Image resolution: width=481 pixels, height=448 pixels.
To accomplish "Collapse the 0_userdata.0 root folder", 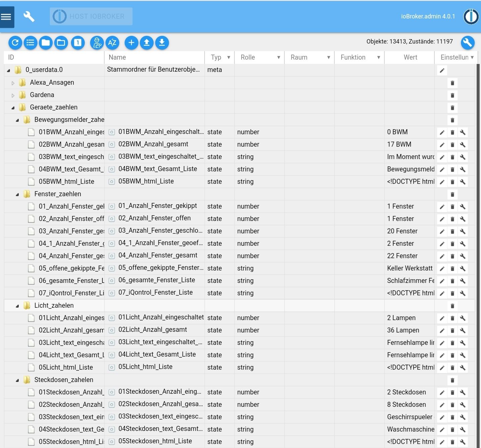I will pyautogui.click(x=9, y=70).
